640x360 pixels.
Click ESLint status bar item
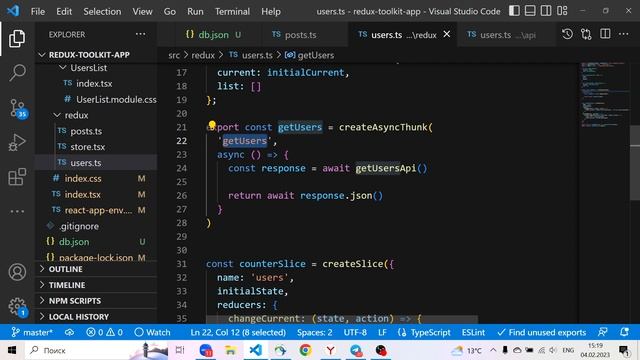click(x=473, y=332)
